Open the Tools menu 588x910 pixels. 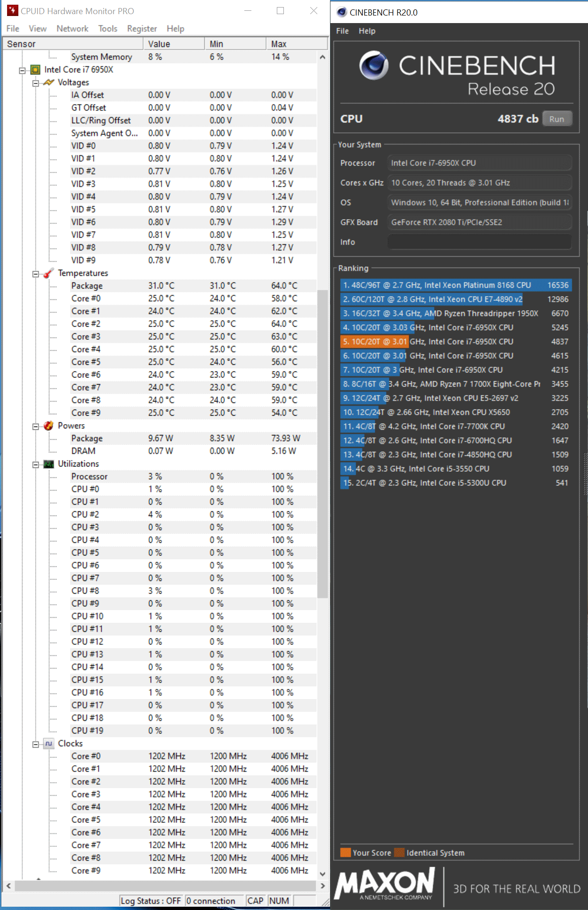[108, 29]
